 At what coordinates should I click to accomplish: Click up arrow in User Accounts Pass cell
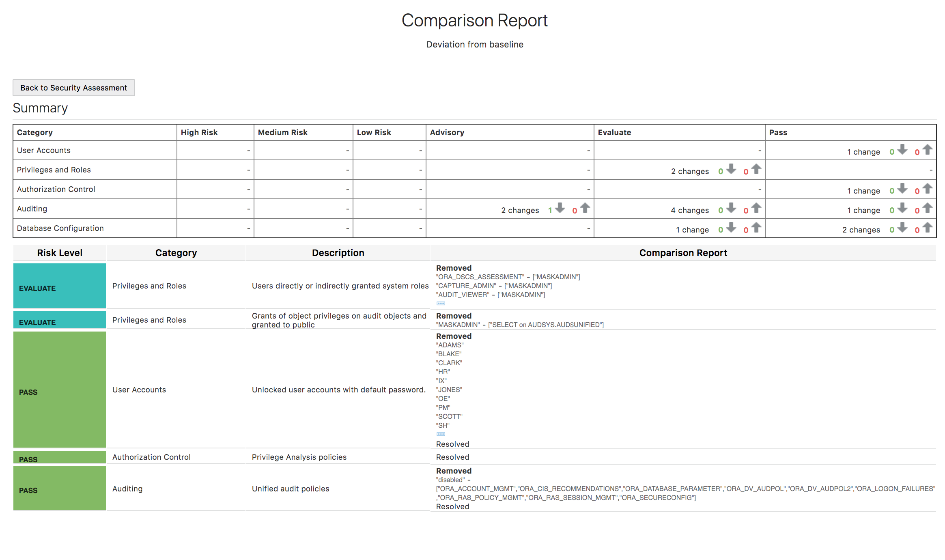pyautogui.click(x=928, y=150)
